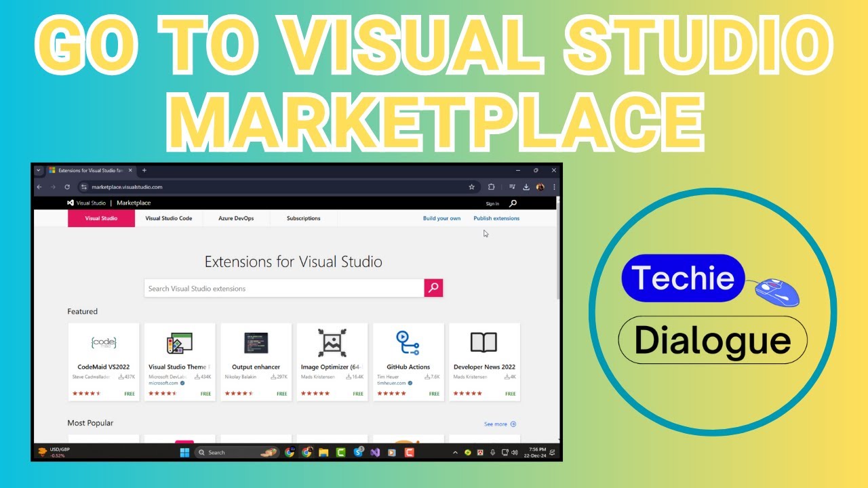Click the browser back arrow

coord(39,187)
